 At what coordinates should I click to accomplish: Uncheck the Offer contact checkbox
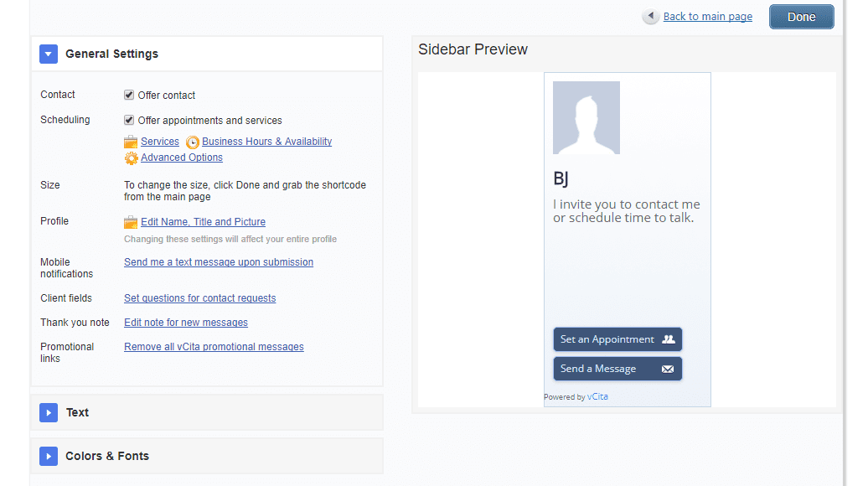pyautogui.click(x=129, y=96)
